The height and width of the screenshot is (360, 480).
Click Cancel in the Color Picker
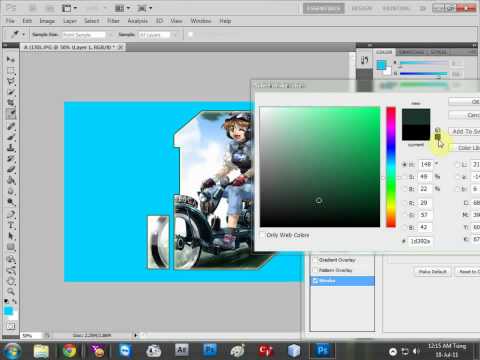tap(464, 115)
